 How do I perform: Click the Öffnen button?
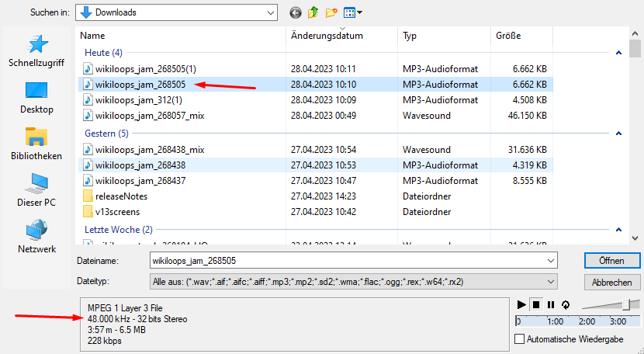[612, 259]
